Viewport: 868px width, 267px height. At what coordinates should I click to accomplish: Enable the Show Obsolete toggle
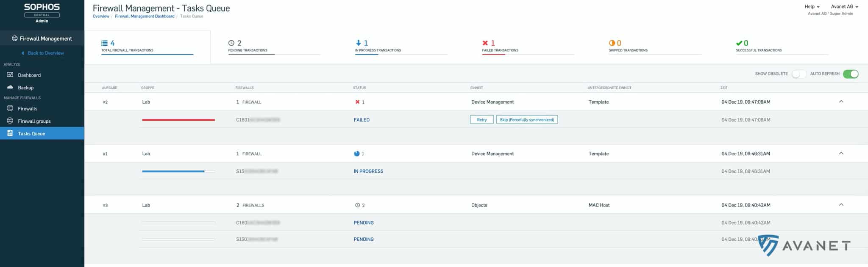(x=798, y=74)
